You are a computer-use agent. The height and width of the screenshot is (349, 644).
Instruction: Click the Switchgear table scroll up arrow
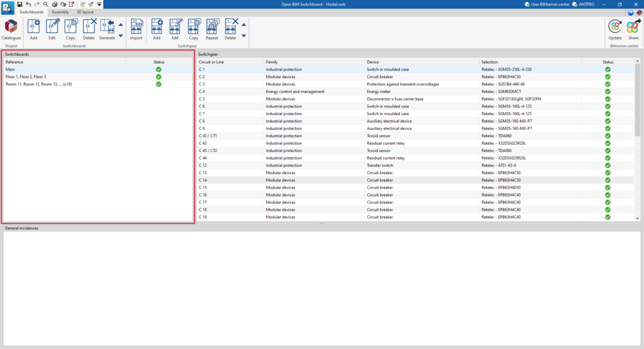[x=638, y=61]
